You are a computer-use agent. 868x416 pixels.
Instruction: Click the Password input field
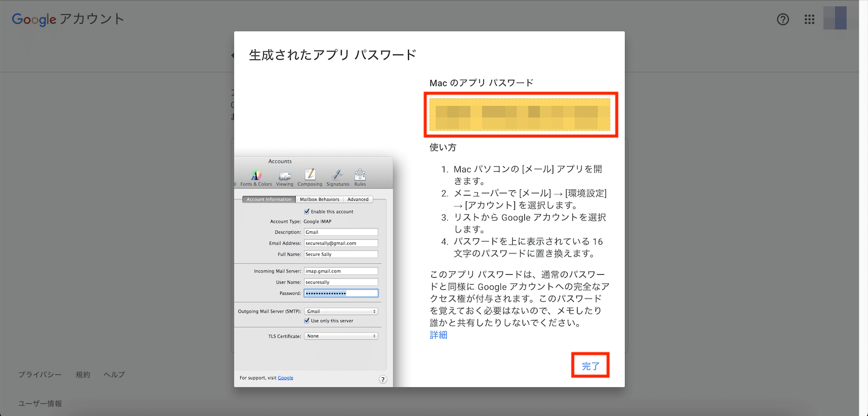[x=341, y=293]
